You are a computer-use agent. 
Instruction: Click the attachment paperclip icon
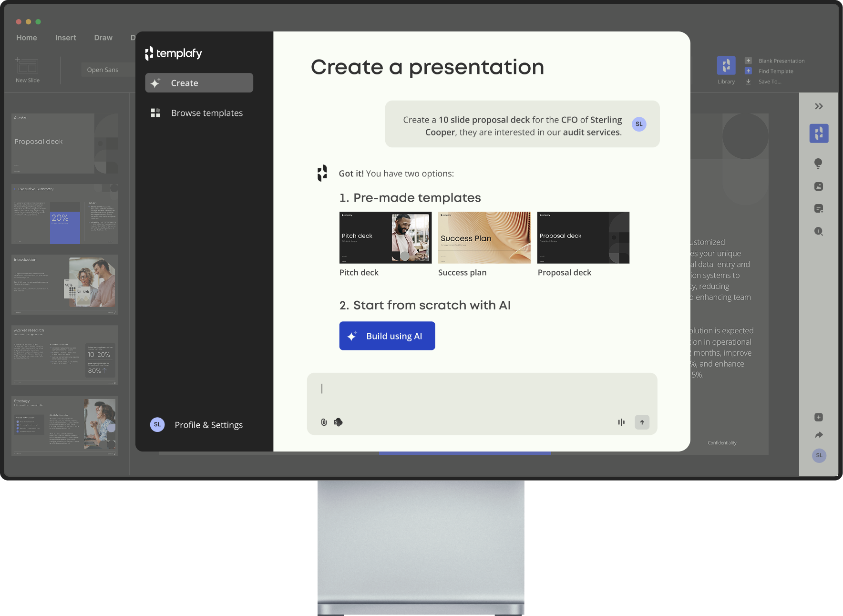pyautogui.click(x=324, y=422)
